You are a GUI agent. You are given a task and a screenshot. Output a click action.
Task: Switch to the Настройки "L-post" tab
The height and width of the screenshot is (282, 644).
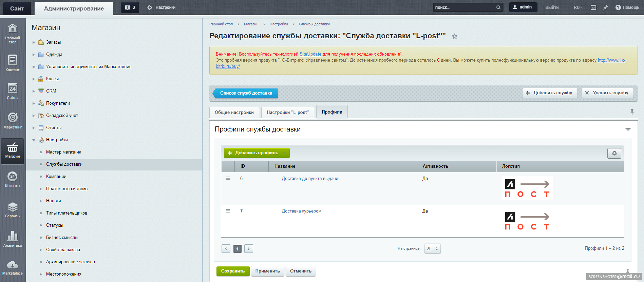pos(288,113)
